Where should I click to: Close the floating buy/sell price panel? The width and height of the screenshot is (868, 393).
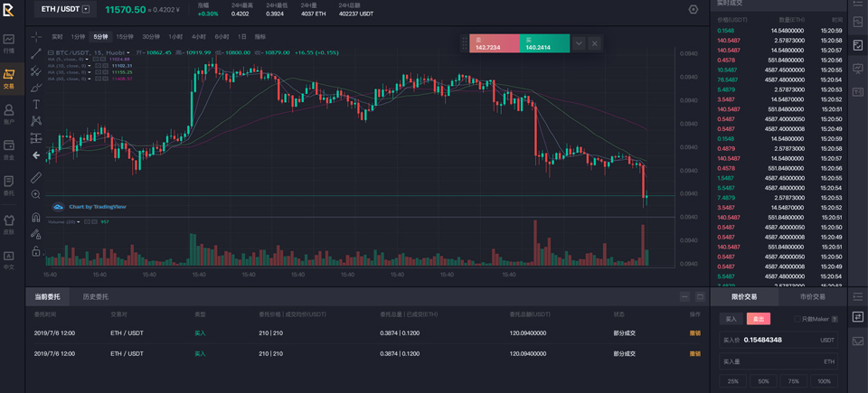594,43
